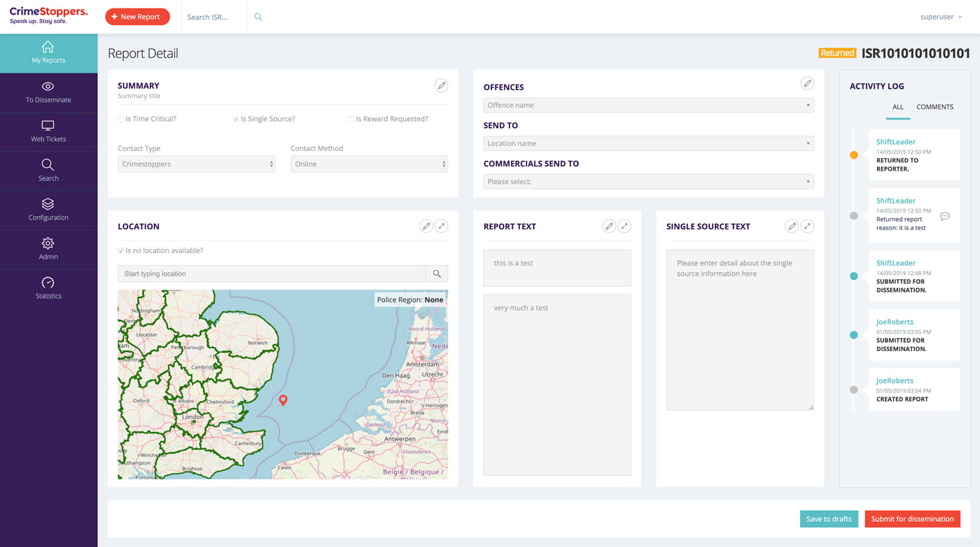Screen dimensions: 980x547
Task: Click Submit for dissemination button
Action: point(912,519)
